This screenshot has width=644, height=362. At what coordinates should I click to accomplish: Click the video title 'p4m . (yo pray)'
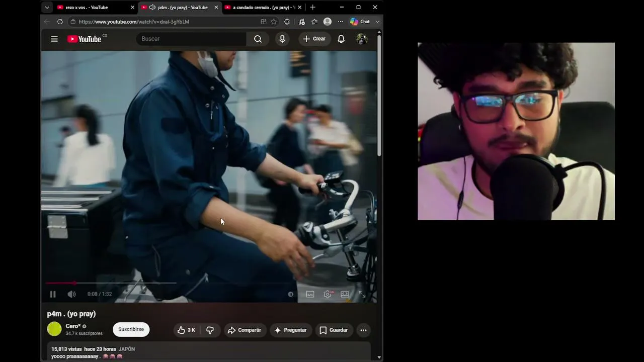pyautogui.click(x=71, y=314)
